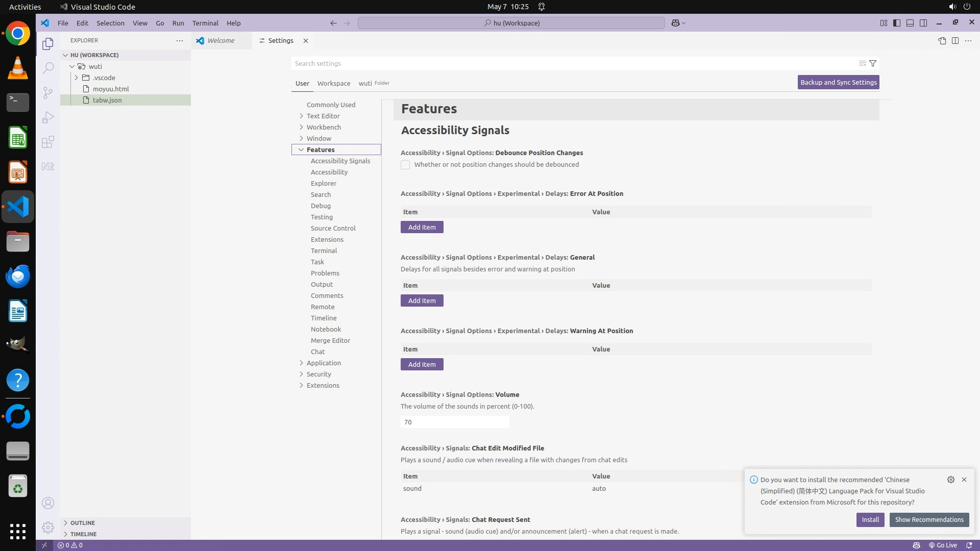Open the Terminal menu
The height and width of the screenshot is (551, 980).
pos(205,23)
